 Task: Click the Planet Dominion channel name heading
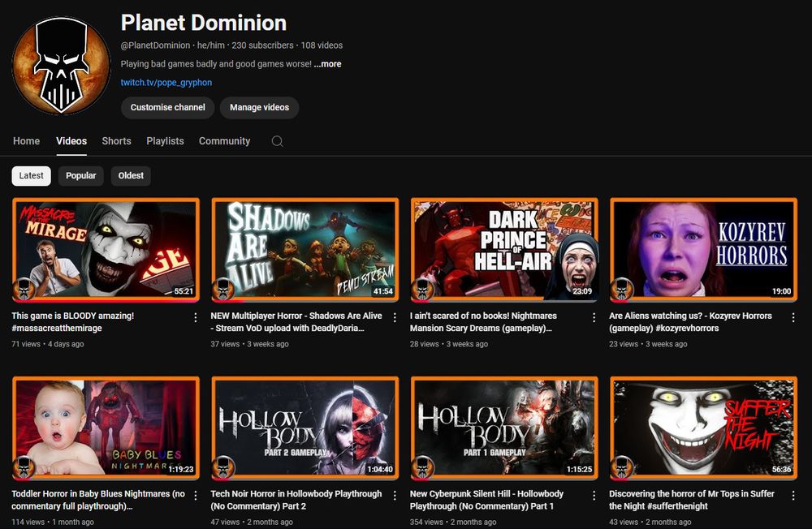pyautogui.click(x=204, y=23)
